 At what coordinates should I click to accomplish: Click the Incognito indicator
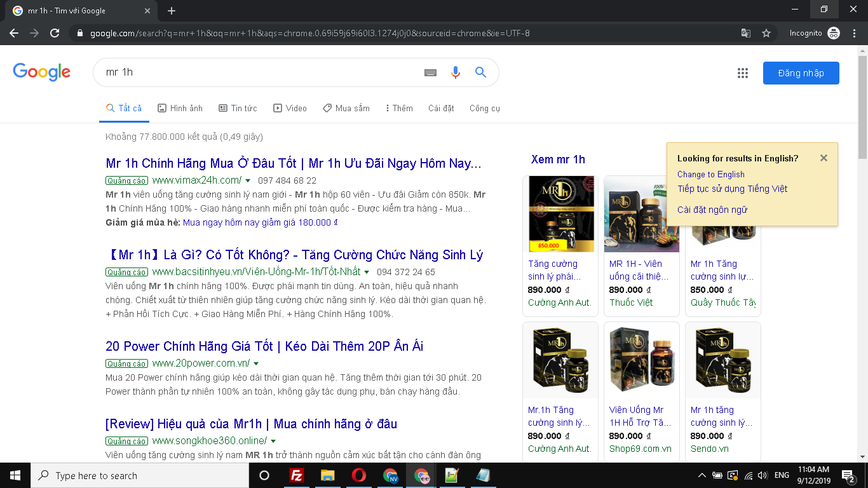815,33
